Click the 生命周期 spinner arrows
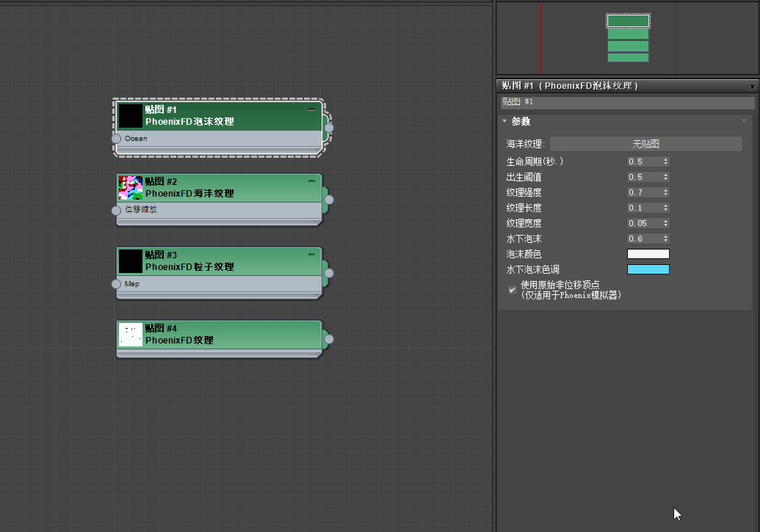Screen dimensions: 760x532 tap(666, 161)
